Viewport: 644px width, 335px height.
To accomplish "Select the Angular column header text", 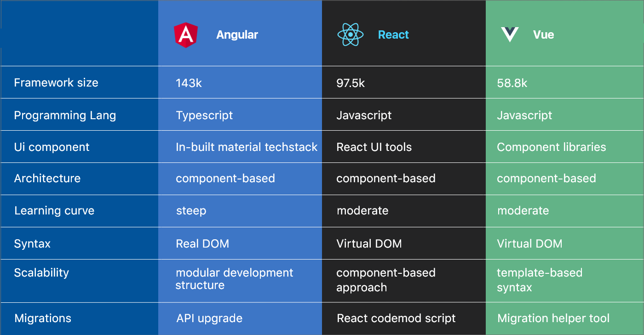I will (237, 35).
